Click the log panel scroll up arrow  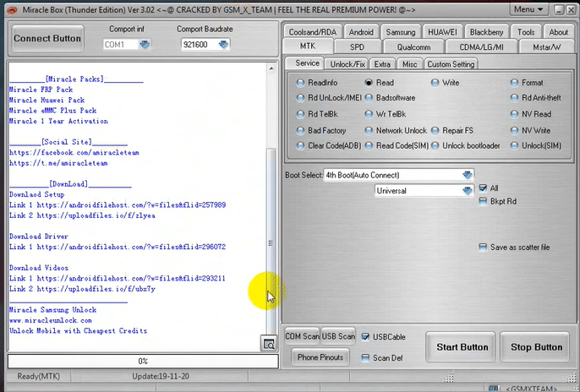pyautogui.click(x=271, y=68)
